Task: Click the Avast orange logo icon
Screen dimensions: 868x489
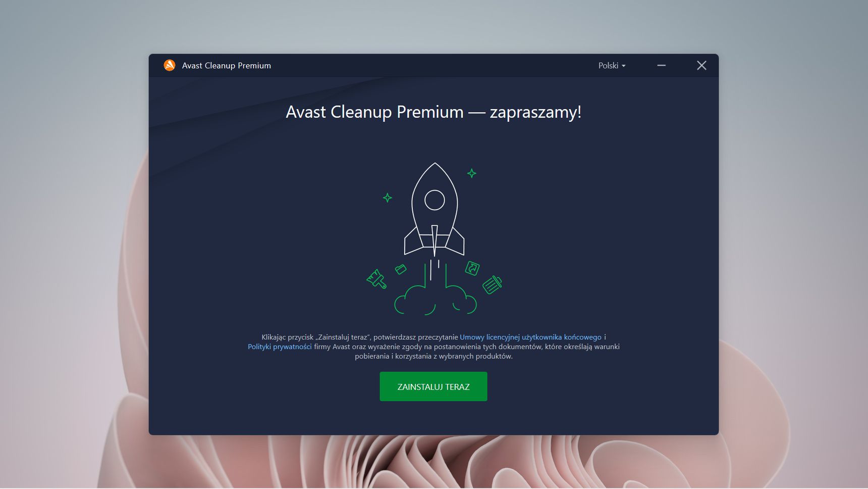Action: click(x=170, y=65)
